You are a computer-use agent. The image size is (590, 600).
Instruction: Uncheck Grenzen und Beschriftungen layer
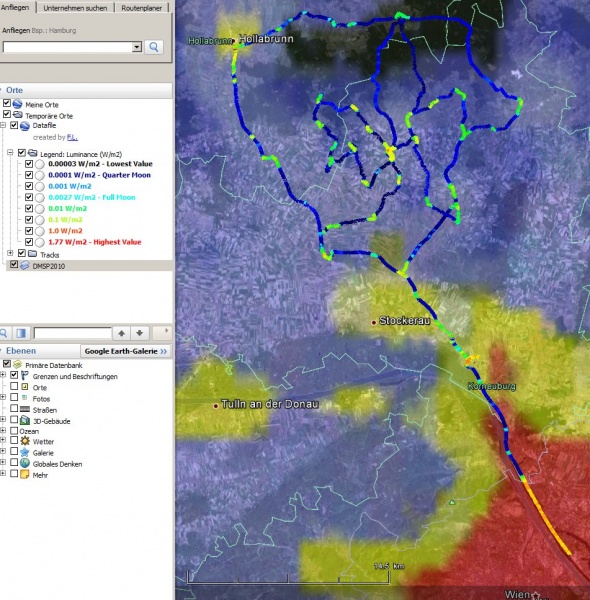point(14,375)
